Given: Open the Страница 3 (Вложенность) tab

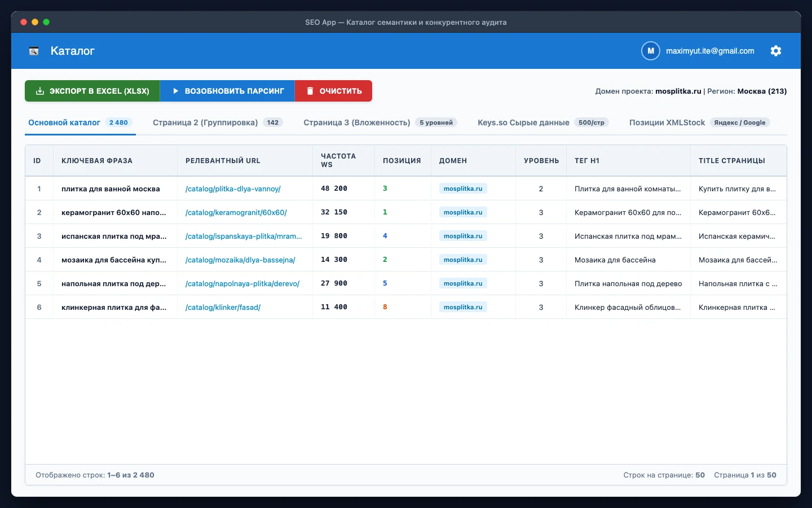Looking at the screenshot, I should pos(380,122).
